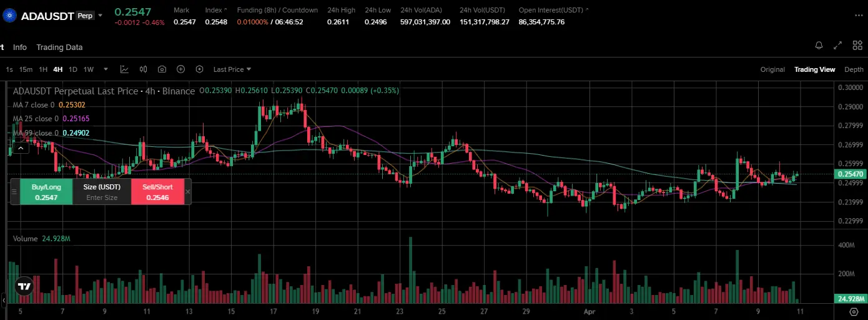Screen dimensions: 868x320
Task: Click the 24.928M volume axis label
Action: pos(850,299)
